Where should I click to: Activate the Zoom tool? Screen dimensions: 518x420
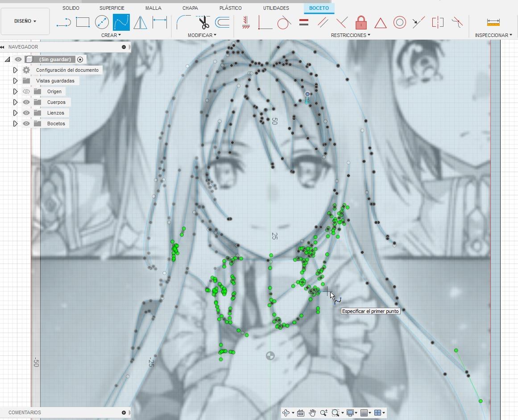click(x=323, y=413)
